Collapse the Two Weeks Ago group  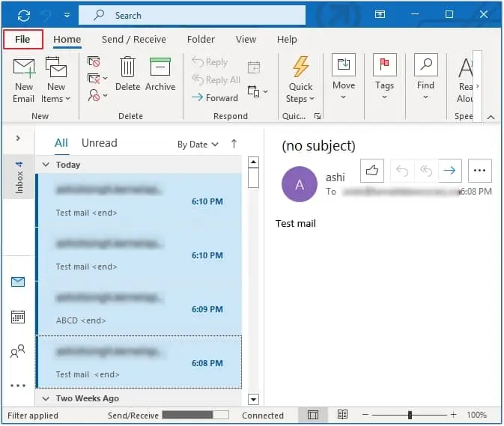[x=46, y=398]
